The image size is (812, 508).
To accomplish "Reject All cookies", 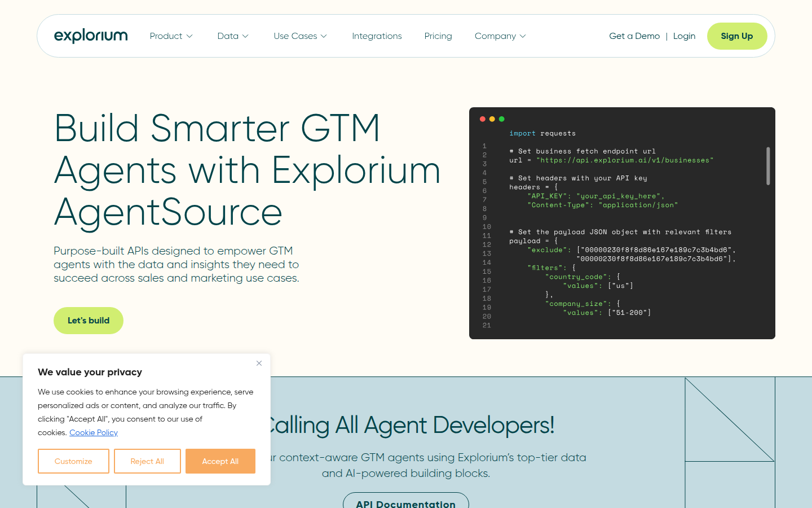I will click(147, 461).
